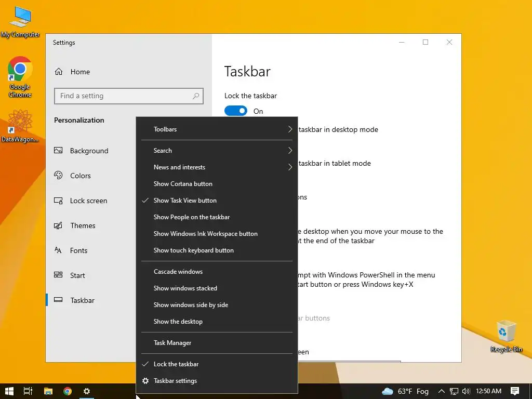Click the search magnifier in Find a setting
This screenshot has width=532, height=399.
(196, 96)
